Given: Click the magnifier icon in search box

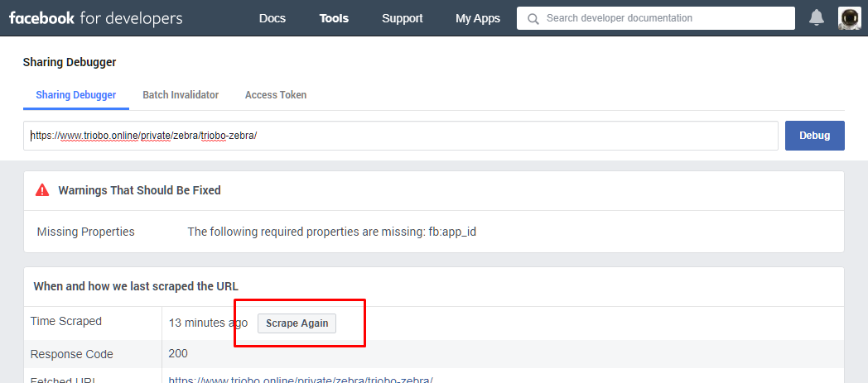Looking at the screenshot, I should pos(533,18).
